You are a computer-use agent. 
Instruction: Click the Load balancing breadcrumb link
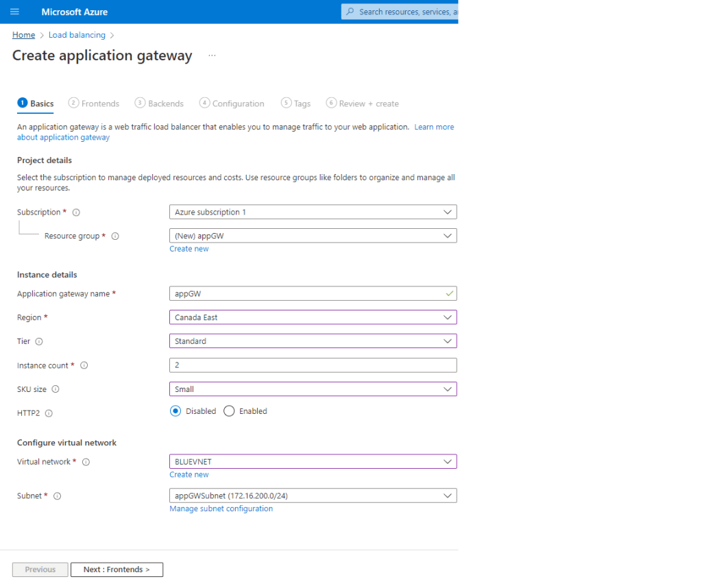click(x=77, y=35)
